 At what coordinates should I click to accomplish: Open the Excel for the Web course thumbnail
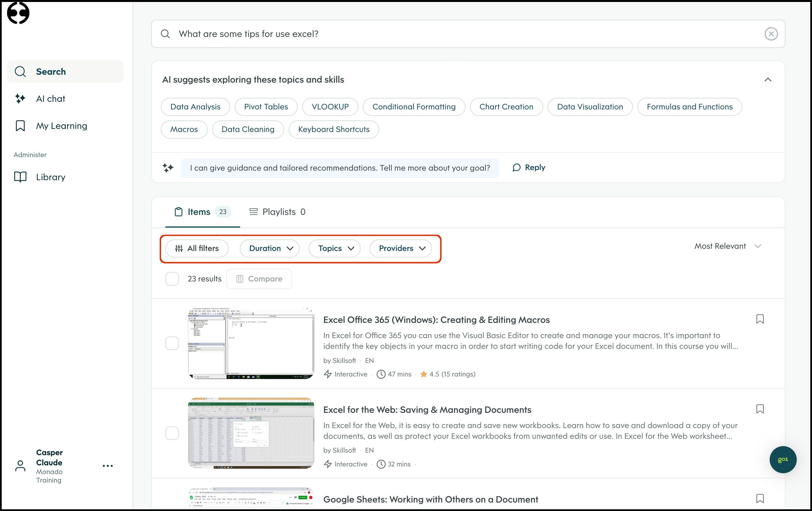(251, 433)
